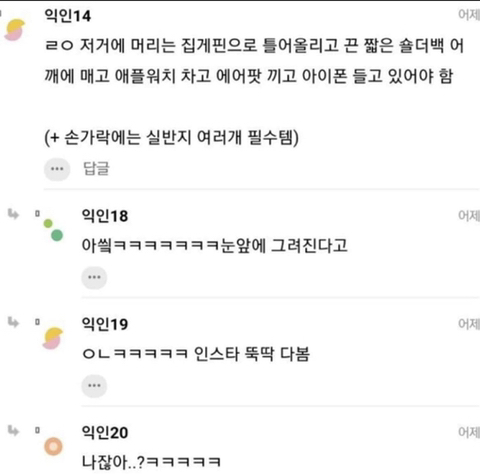
Task: Click 어제 timestamp on 익인14 comment
Action: (x=469, y=15)
